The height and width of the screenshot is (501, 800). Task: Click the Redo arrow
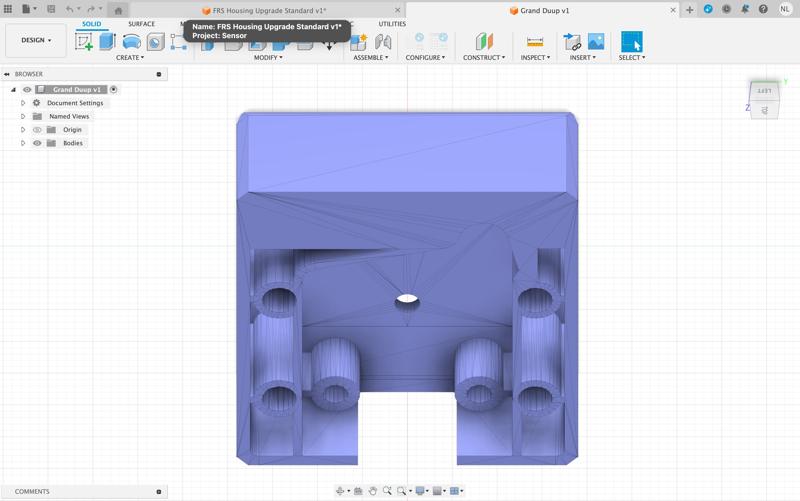91,9
